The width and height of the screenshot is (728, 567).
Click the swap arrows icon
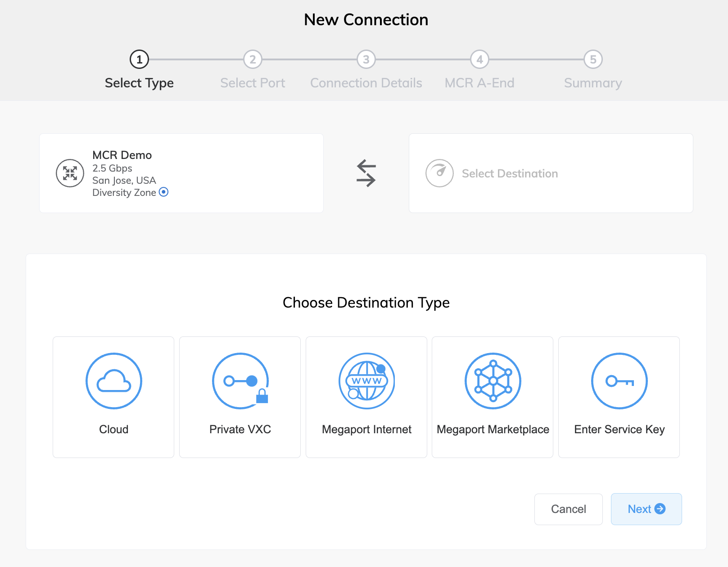366,173
